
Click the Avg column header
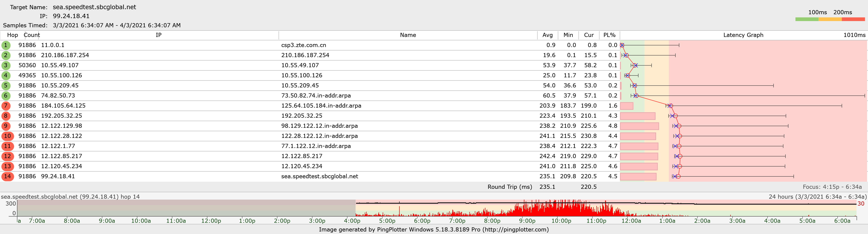point(547,35)
